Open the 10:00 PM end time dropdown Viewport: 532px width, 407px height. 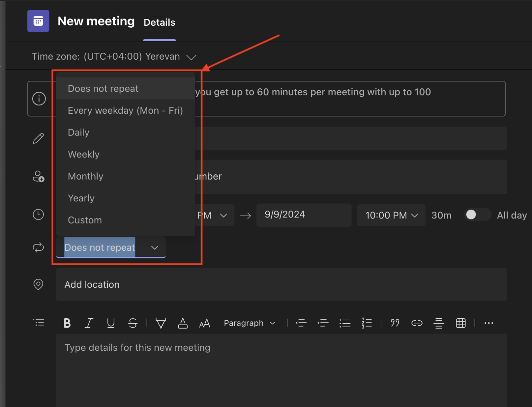(x=391, y=215)
